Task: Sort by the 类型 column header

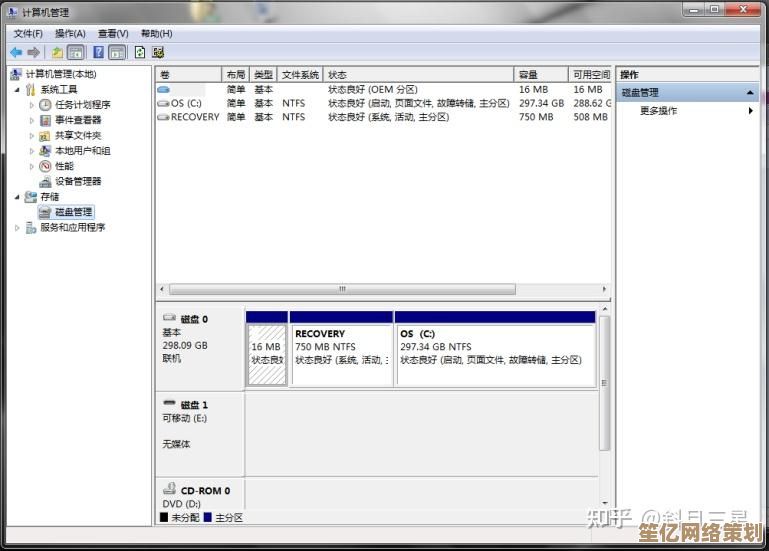Action: [x=263, y=75]
